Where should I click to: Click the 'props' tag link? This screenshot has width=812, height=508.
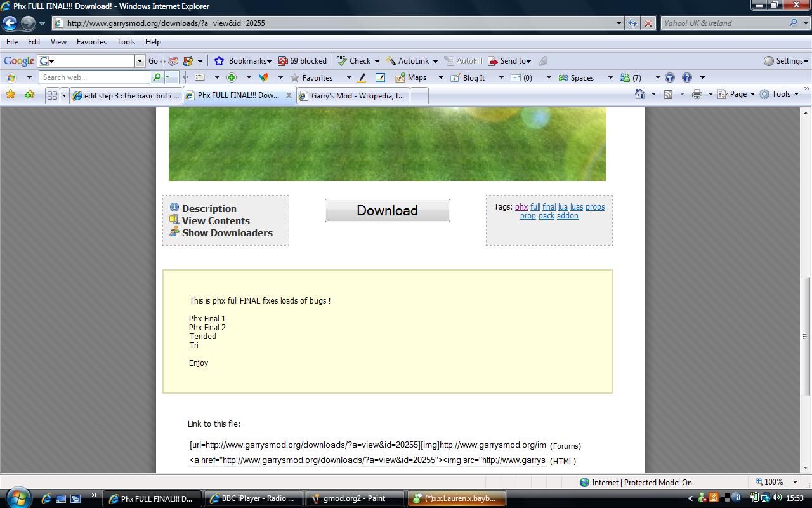pyautogui.click(x=595, y=207)
